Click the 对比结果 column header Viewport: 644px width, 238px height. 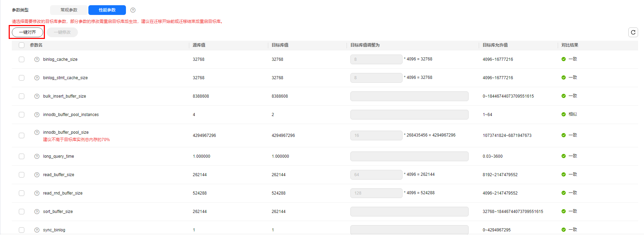coord(570,45)
